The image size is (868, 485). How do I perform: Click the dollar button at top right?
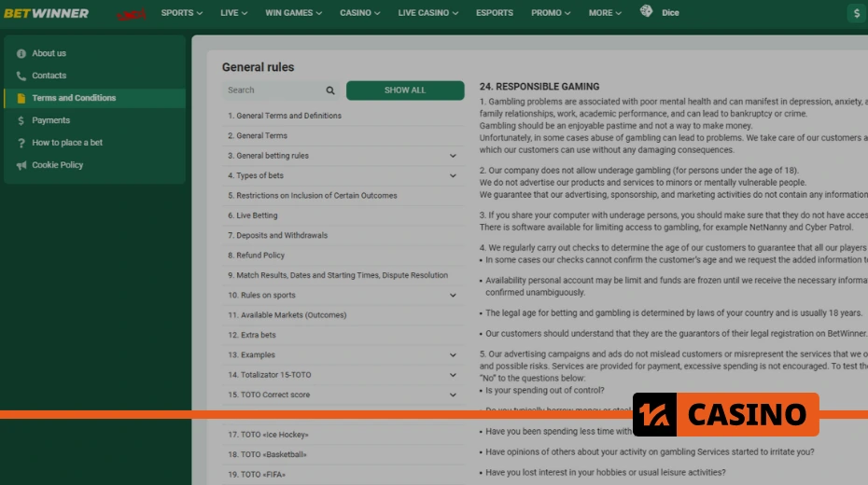pyautogui.click(x=857, y=13)
